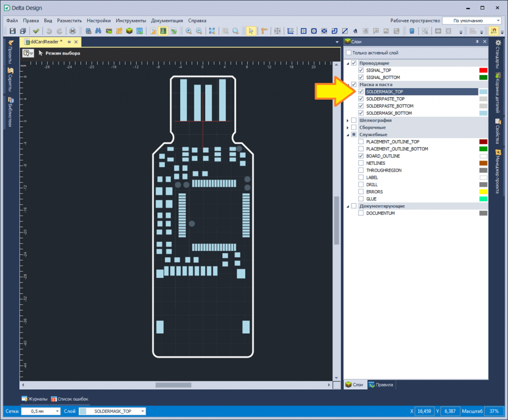Open the Журналы panel

point(34,399)
